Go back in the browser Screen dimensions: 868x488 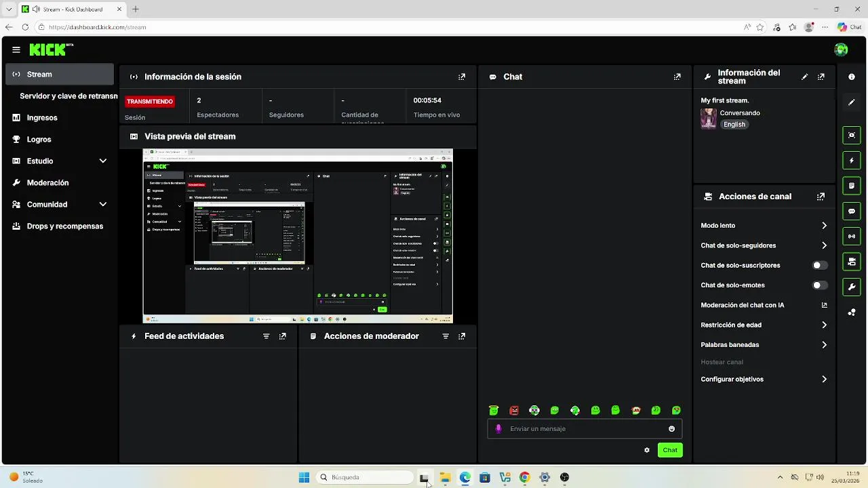click(x=9, y=27)
